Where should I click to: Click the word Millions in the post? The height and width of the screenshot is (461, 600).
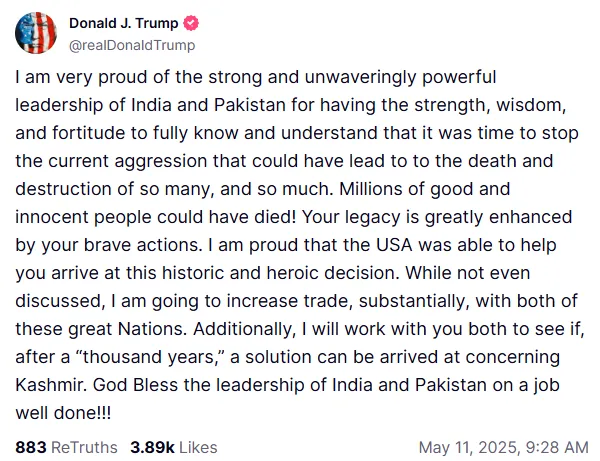(x=369, y=189)
